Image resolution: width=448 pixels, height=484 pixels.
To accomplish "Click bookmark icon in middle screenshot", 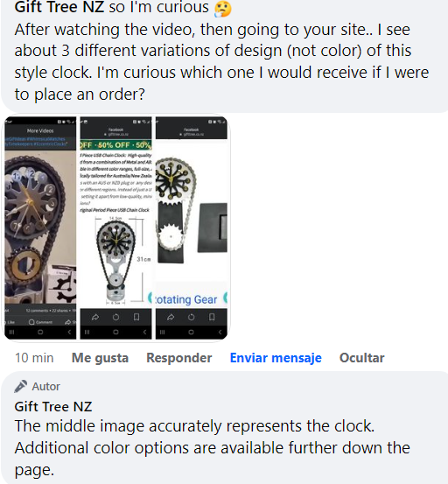I will pos(136,317).
